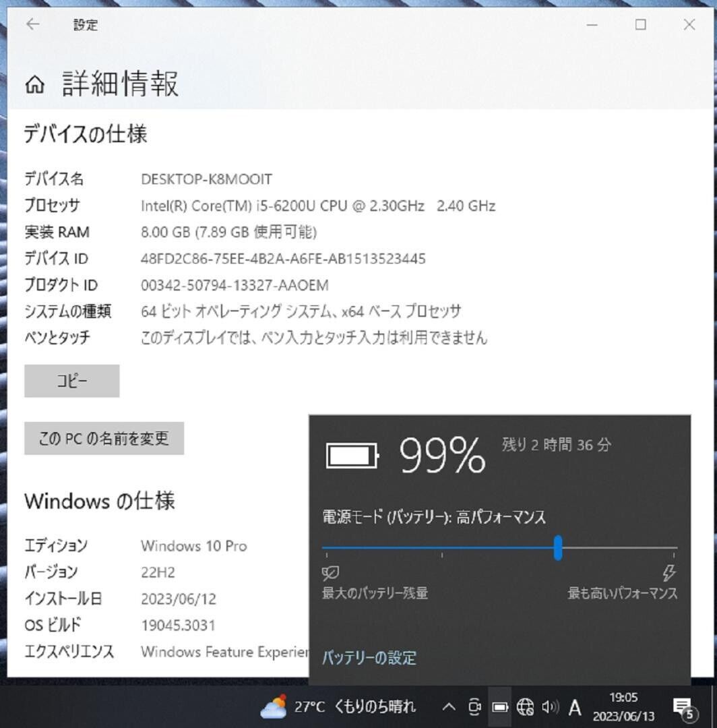
Task: Click the lightning best performance icon
Action: click(x=668, y=574)
